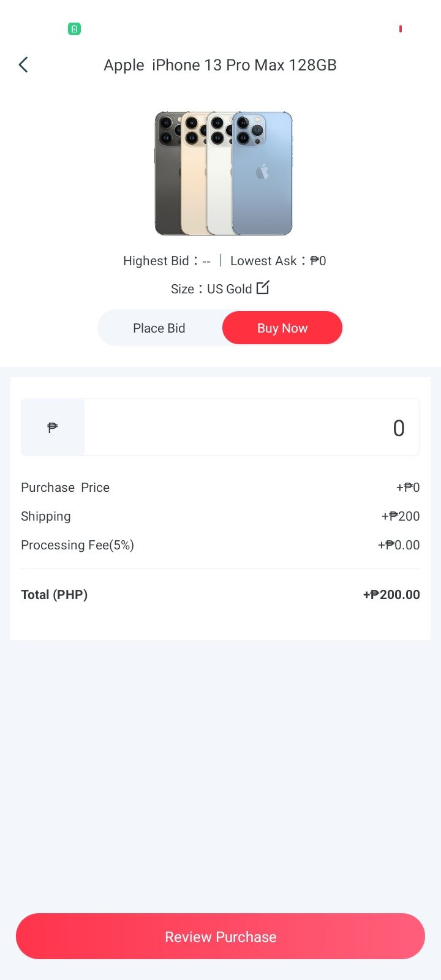Tap the Highest Bid label
This screenshot has width=441, height=980.
click(166, 261)
